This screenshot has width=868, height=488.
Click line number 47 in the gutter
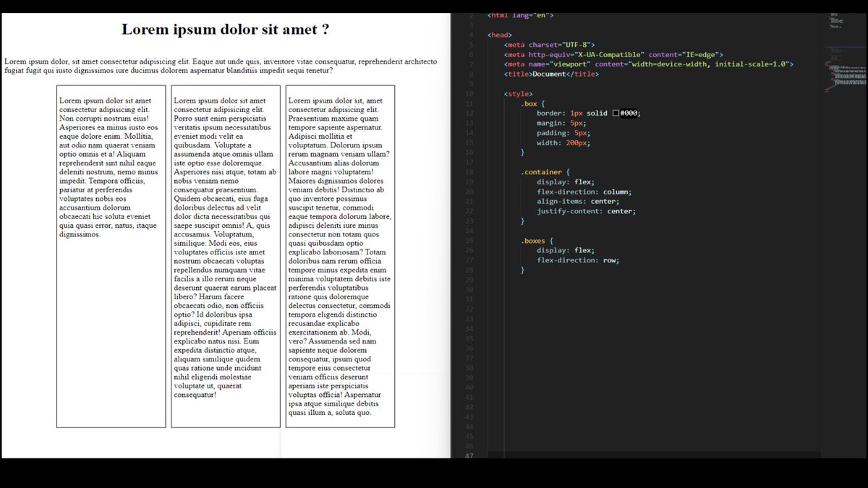[469, 455]
